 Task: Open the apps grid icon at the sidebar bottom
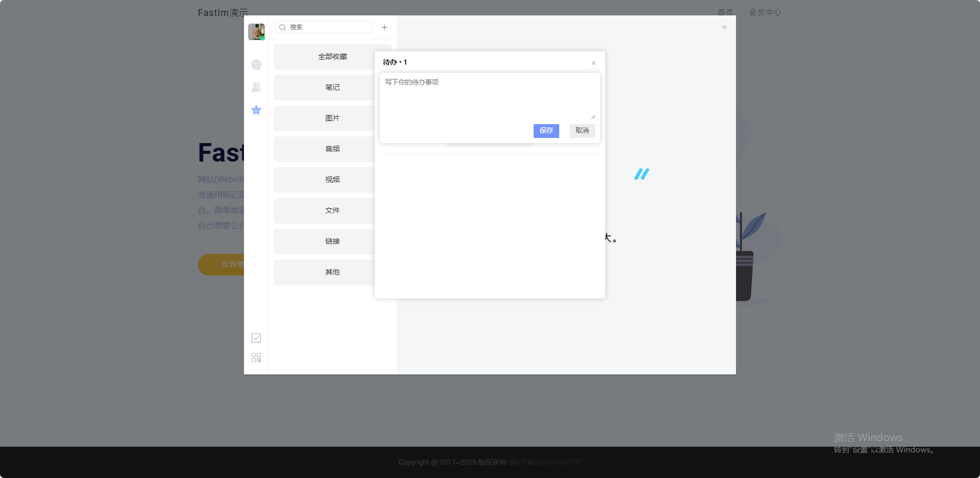[256, 357]
